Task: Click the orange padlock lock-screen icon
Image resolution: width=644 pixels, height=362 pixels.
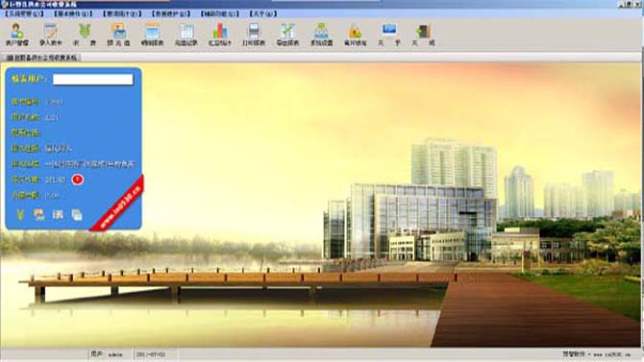Action: (355, 35)
